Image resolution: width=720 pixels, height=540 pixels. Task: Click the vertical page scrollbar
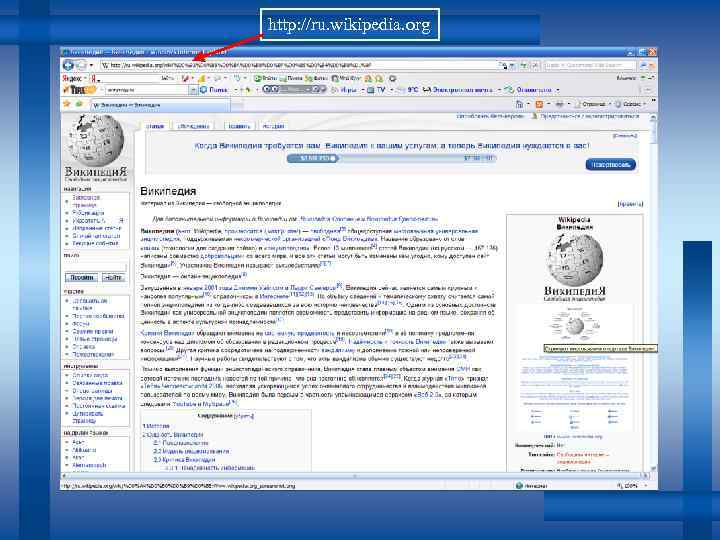(652, 292)
